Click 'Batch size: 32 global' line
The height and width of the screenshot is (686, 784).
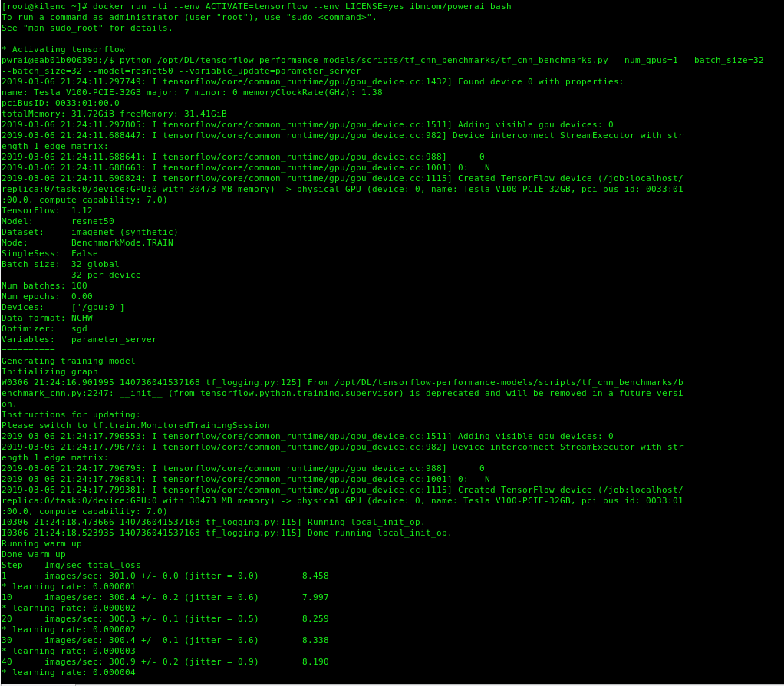point(61,265)
